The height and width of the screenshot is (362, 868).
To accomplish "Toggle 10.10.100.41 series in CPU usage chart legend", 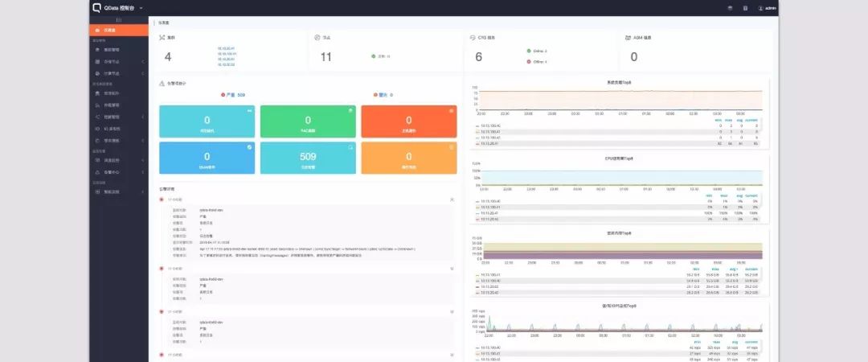I will click(489, 207).
